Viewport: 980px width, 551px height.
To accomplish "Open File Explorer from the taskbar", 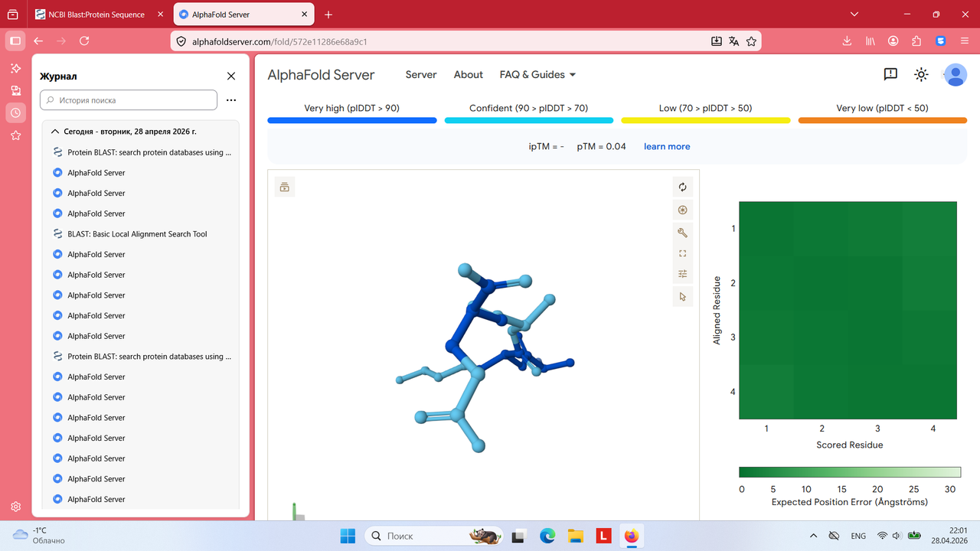I will click(x=575, y=536).
